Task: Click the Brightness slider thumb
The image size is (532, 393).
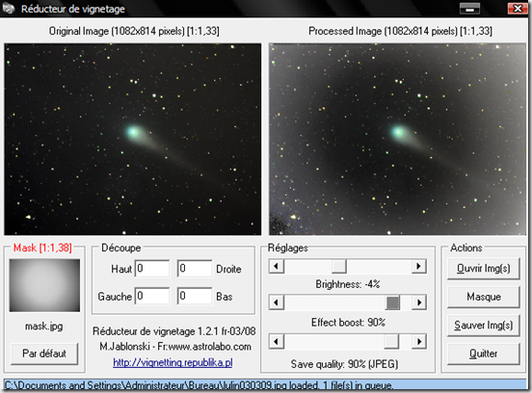Action: click(338, 266)
